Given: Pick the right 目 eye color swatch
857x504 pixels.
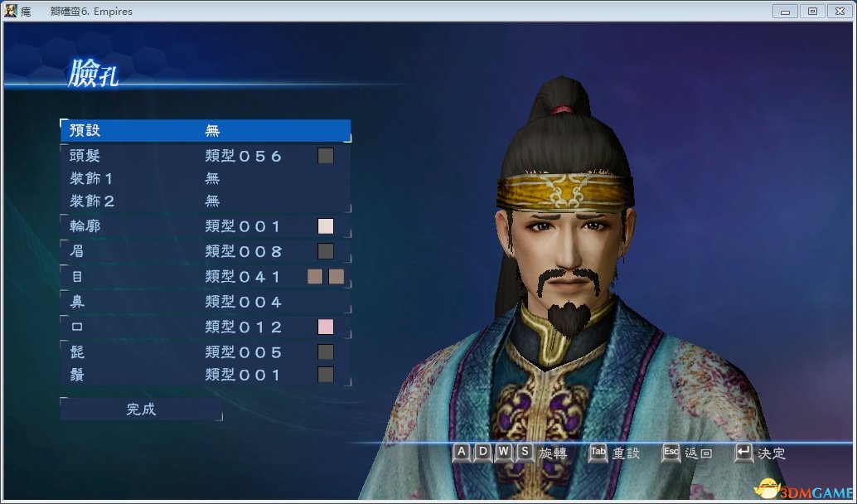Looking at the screenshot, I should tap(337, 277).
